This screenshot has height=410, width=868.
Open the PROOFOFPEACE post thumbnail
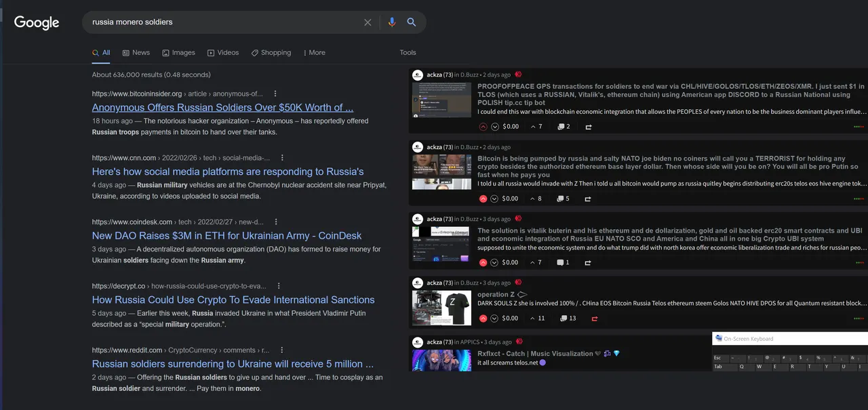(x=441, y=100)
